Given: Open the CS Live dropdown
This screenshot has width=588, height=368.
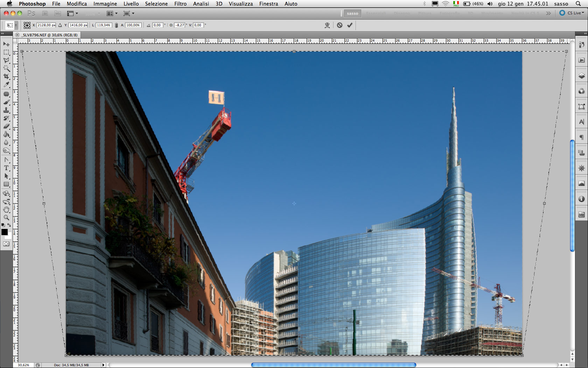Looking at the screenshot, I should click(572, 13).
